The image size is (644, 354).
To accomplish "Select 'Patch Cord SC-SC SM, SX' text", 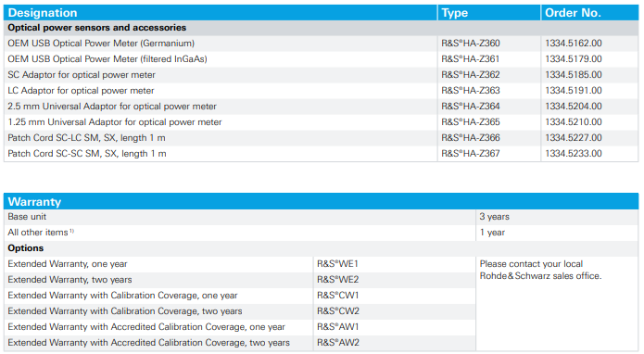I will pos(87,154).
